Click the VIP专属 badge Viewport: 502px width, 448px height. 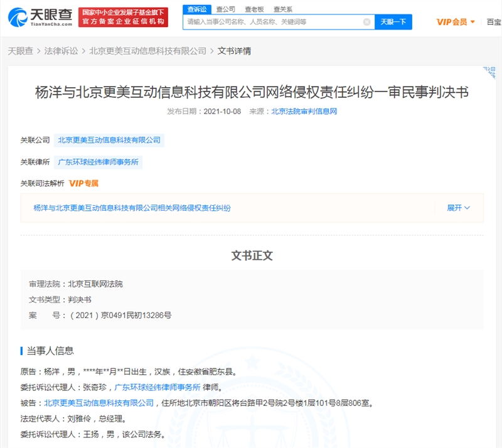pyautogui.click(x=84, y=183)
